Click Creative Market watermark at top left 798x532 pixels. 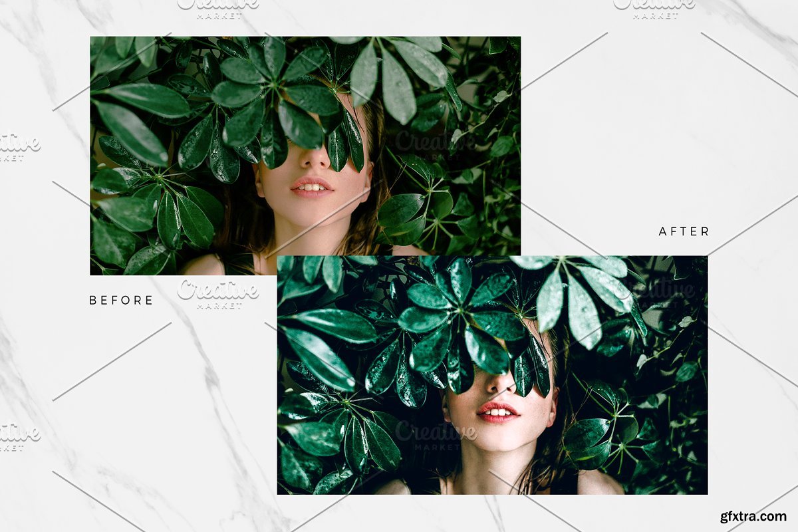(217, 8)
